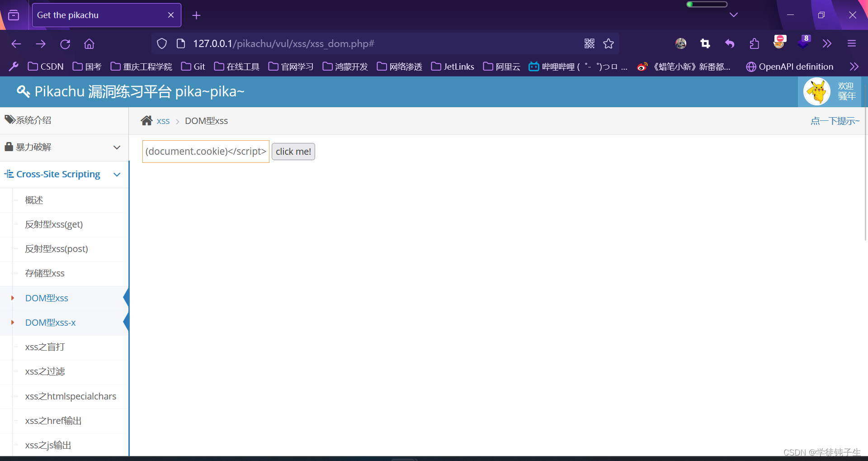
Task: Select 概述 in XSS submenu
Action: [34, 200]
